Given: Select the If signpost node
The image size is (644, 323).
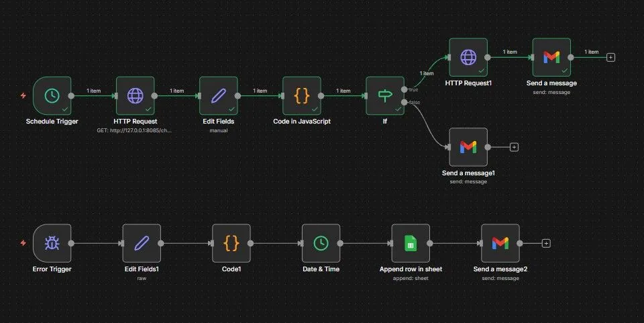Looking at the screenshot, I should 385,96.
